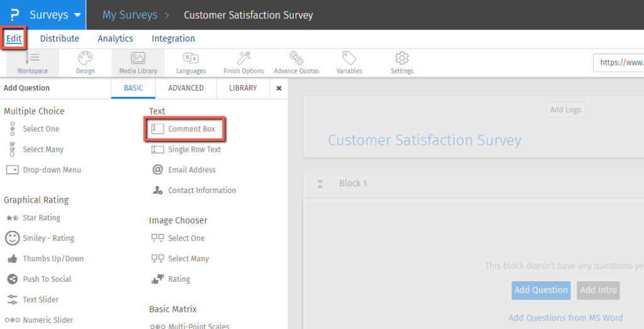
Task: Open the Design palette tool
Action: [x=85, y=62]
